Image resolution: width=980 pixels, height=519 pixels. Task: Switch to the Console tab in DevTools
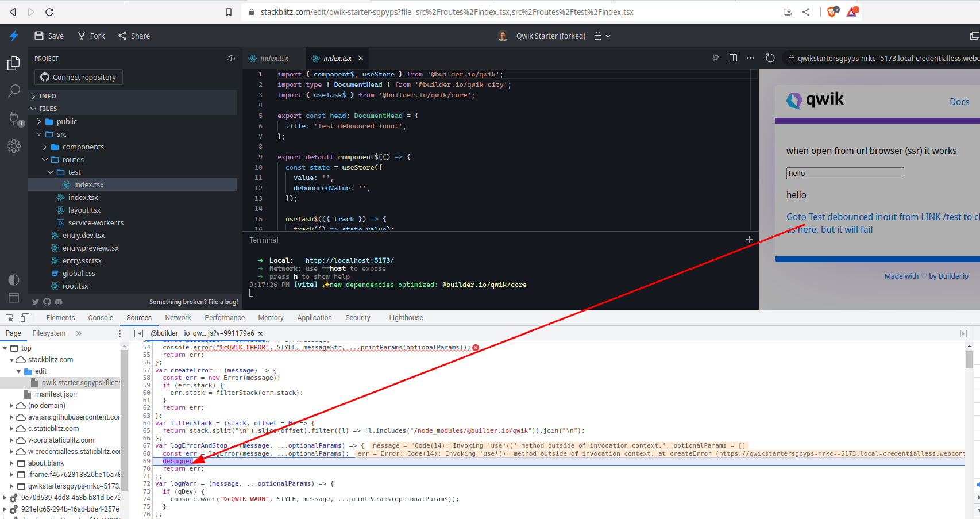[101, 317]
